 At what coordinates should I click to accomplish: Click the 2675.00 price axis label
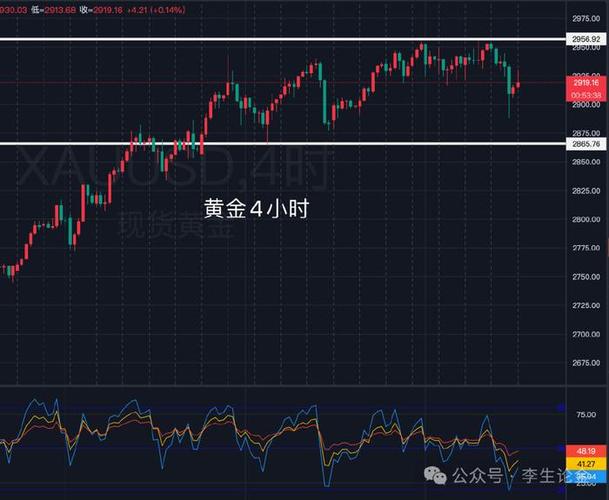click(x=586, y=363)
